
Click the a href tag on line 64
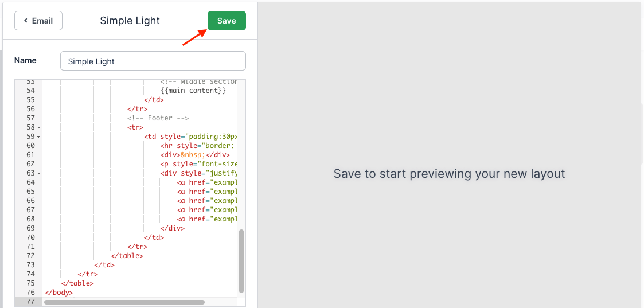point(208,182)
